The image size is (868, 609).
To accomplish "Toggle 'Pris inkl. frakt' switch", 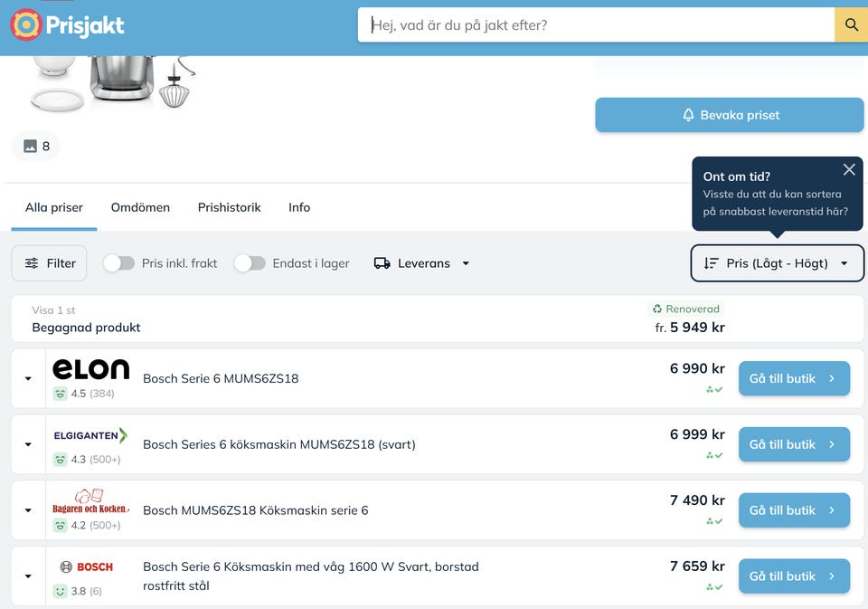I will tap(118, 263).
